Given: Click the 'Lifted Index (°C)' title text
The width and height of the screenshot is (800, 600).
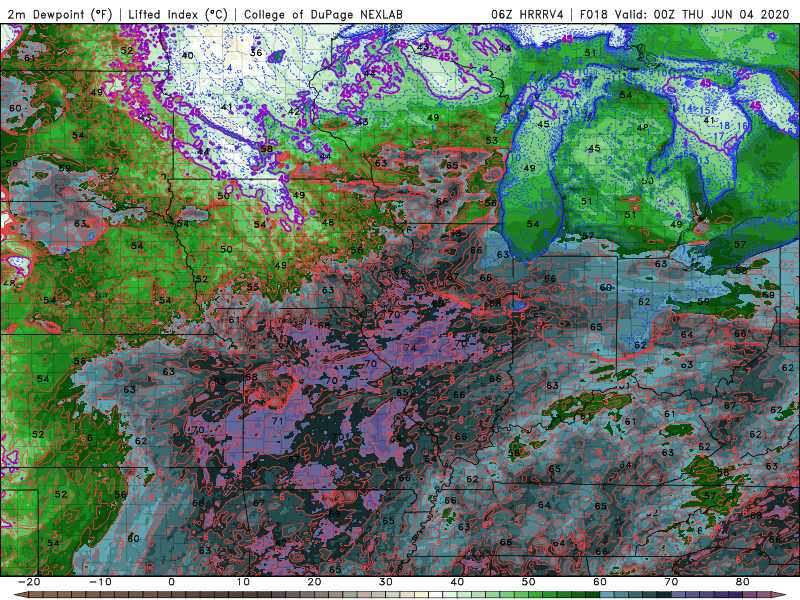Looking at the screenshot, I should (x=178, y=14).
